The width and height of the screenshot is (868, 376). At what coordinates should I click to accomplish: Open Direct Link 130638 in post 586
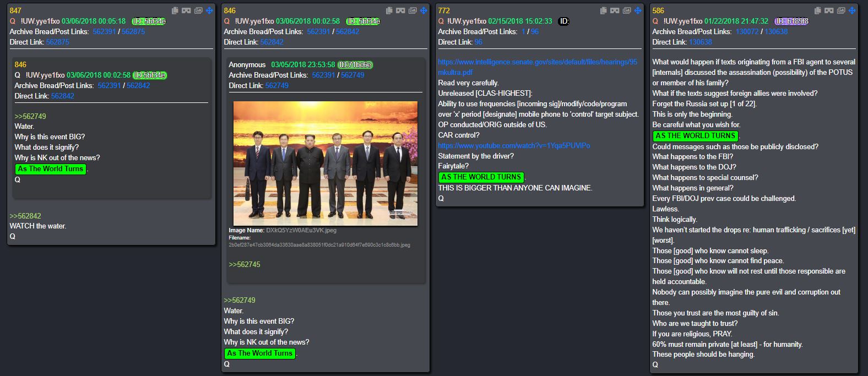click(x=700, y=42)
